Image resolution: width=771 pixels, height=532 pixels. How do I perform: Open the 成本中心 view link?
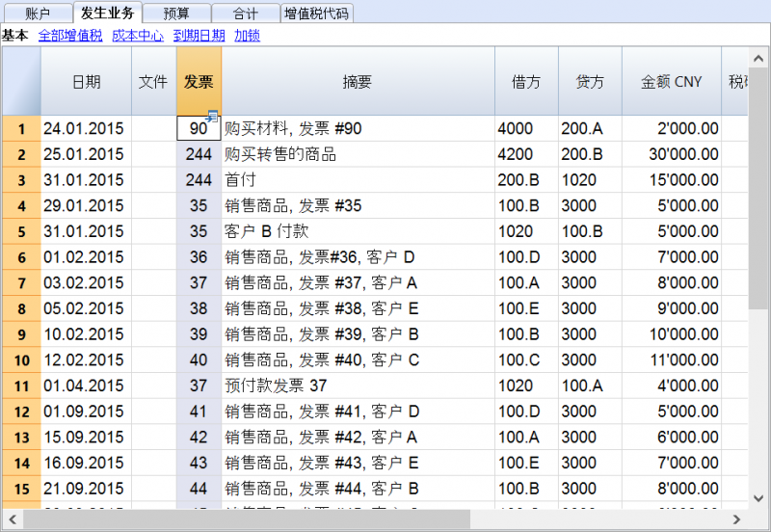pyautogui.click(x=138, y=36)
